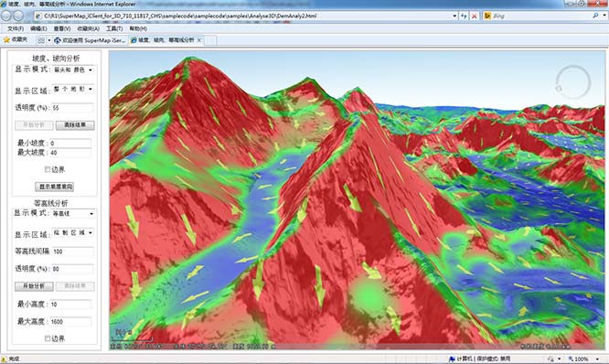Click 开始分析 button in contour analysis section

pyautogui.click(x=34, y=286)
